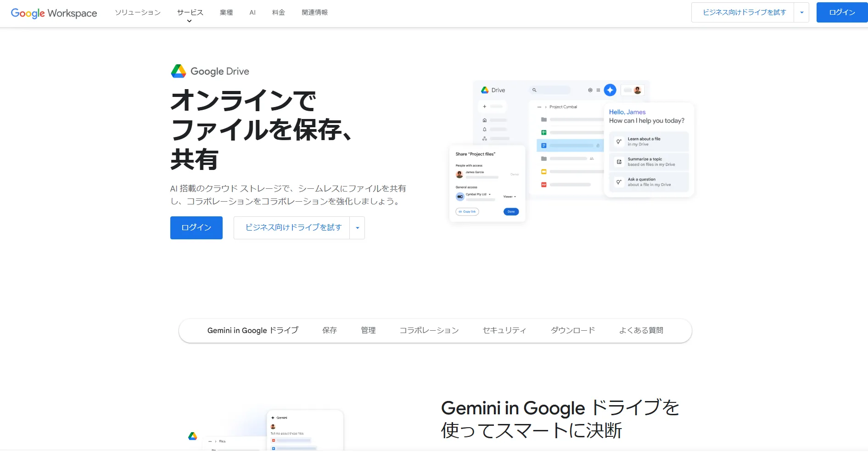Click the highlighted blue Docs file icon
This screenshot has width=868, height=452.
tap(543, 146)
